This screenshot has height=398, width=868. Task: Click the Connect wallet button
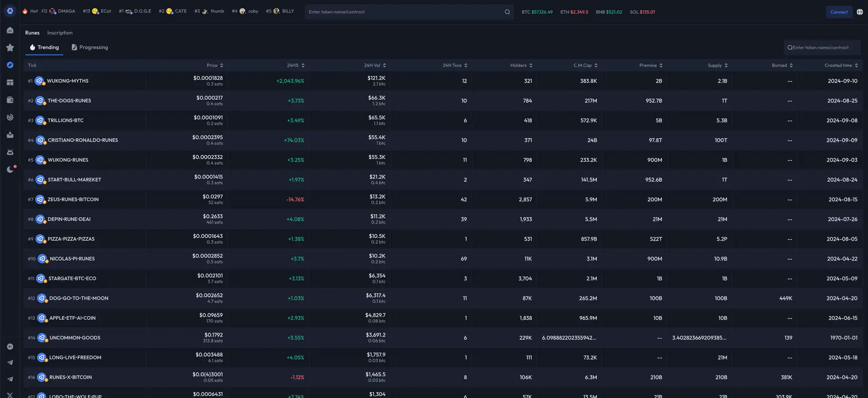(839, 12)
